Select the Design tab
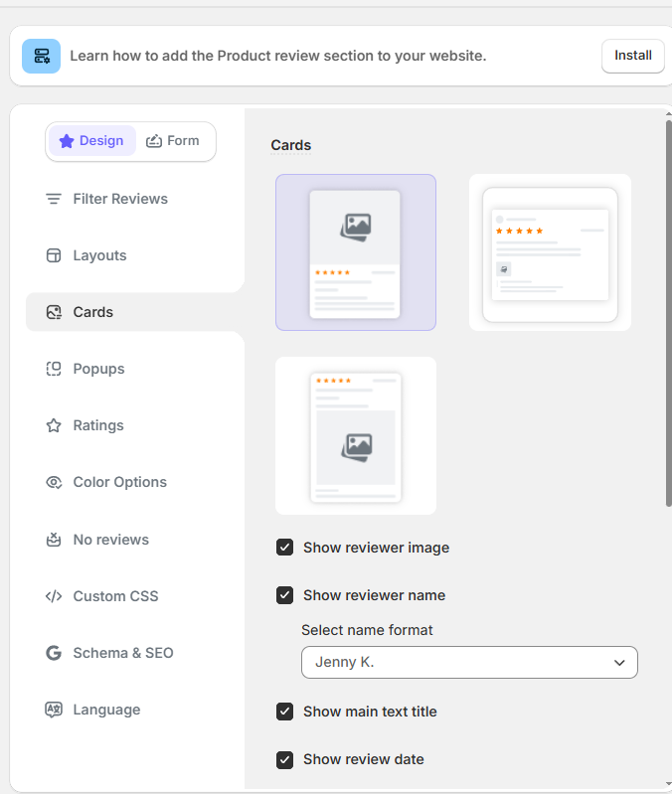 tap(92, 141)
